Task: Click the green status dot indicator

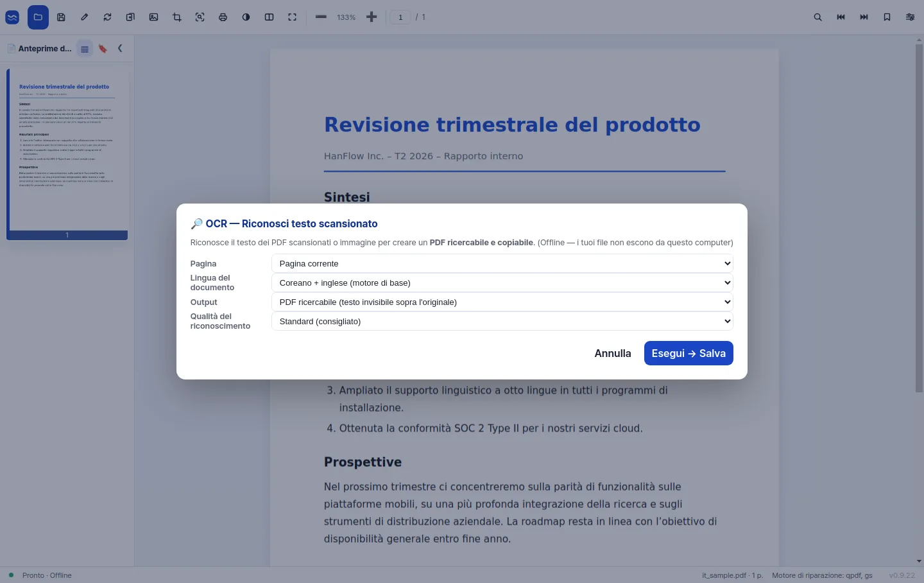Action: [11, 575]
